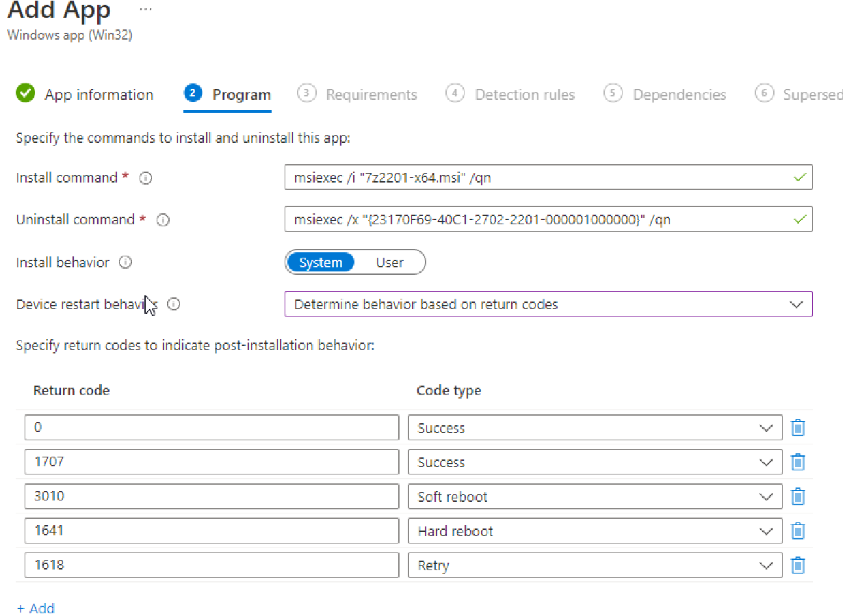Open the Device restart behavior info tooltip
Image resolution: width=845 pixels, height=616 pixels.
174,304
